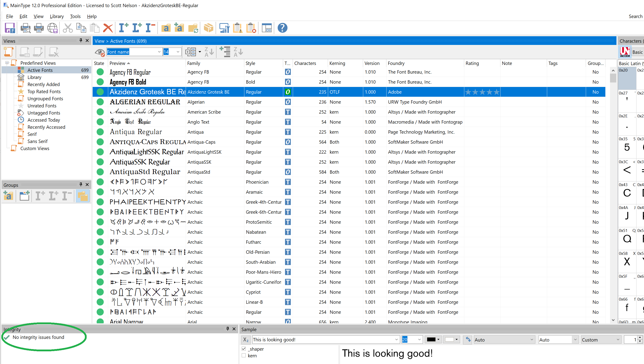Toggle active font state green circle for Agency FB

(100, 72)
